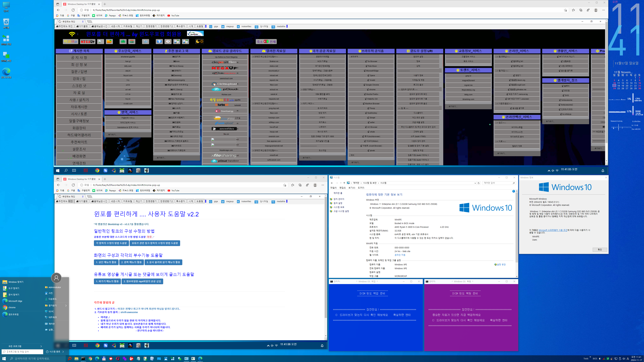Open the crossed wrench tools icon
Image resolution: width=644 pixels, height=362 pixels.
point(146,41)
